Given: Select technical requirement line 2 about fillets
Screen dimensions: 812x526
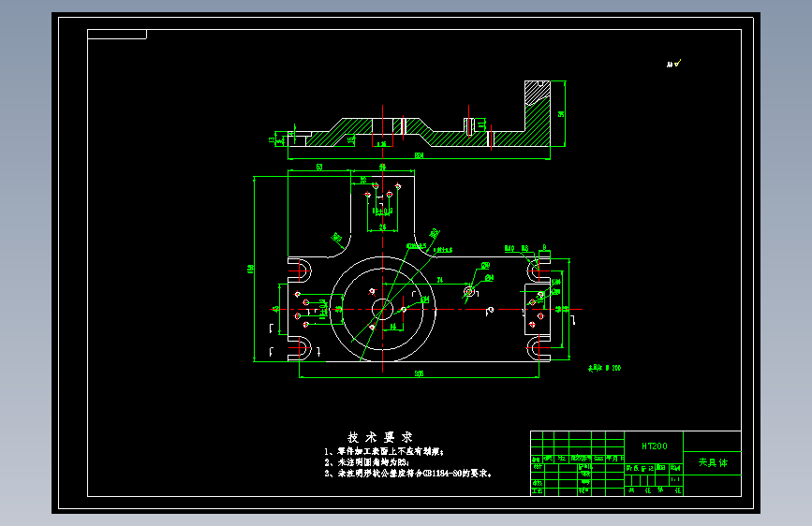Looking at the screenshot, I should coord(366,462).
